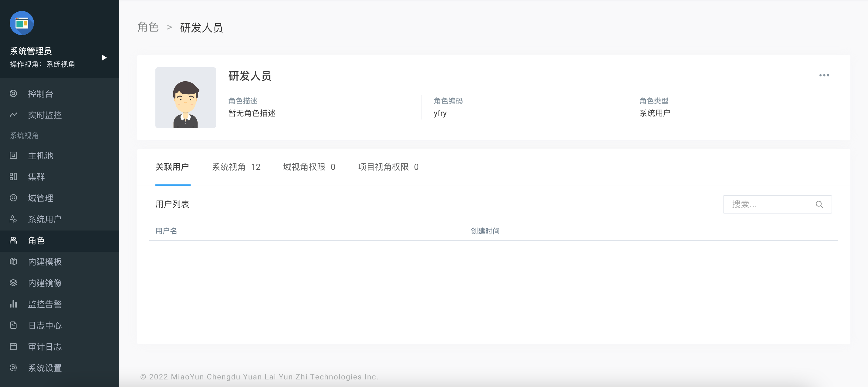The width and height of the screenshot is (868, 387).
Task: Click the 监控告警 bar chart icon
Action: [13, 304]
